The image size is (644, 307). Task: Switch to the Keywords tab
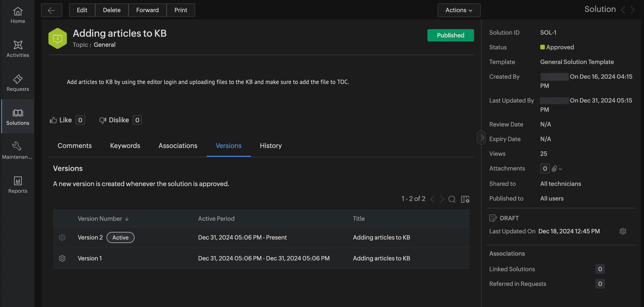(x=125, y=145)
